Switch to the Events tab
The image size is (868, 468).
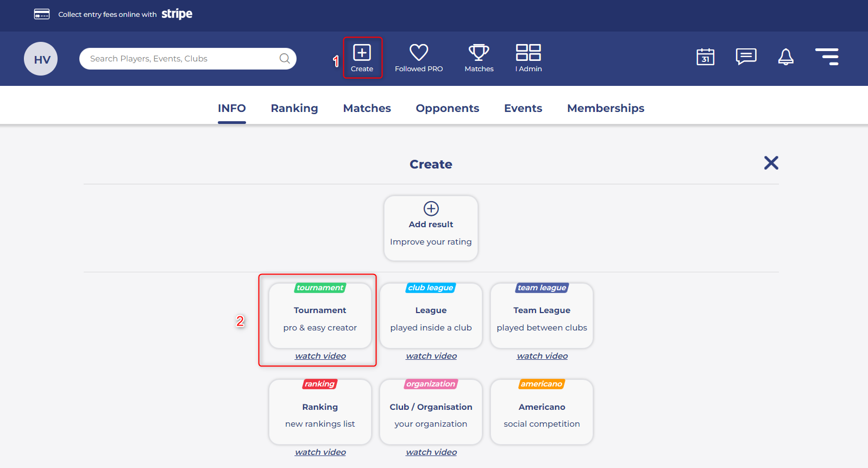pos(523,108)
